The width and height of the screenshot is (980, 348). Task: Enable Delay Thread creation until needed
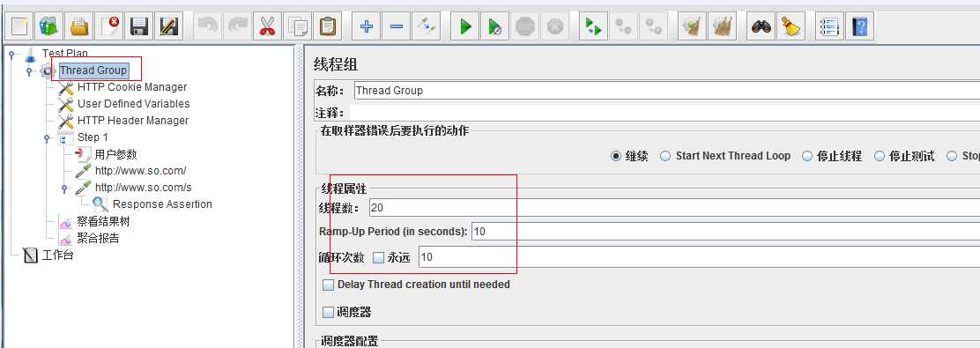point(328,285)
